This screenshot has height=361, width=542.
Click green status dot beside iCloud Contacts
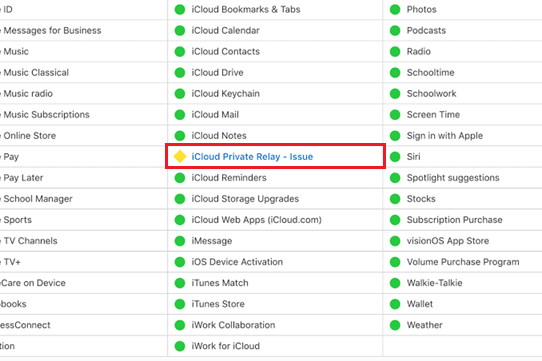click(x=180, y=52)
